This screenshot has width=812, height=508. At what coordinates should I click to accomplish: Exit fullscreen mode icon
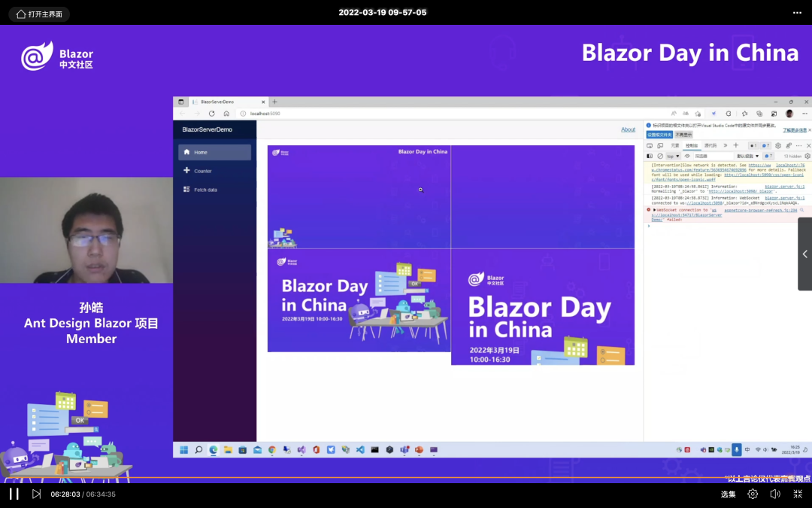(x=798, y=494)
